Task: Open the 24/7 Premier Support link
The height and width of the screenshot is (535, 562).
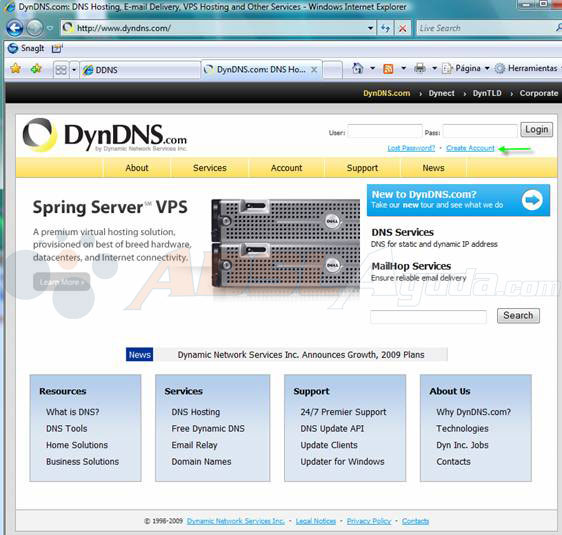Action: 343,412
